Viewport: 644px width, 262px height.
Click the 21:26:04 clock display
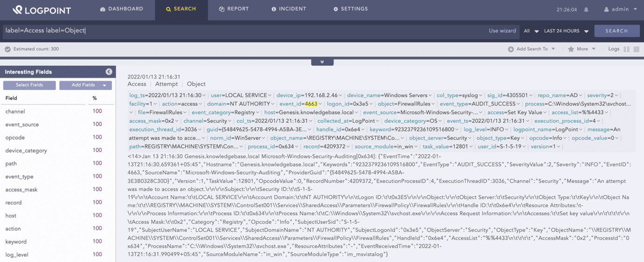pyautogui.click(x=566, y=9)
